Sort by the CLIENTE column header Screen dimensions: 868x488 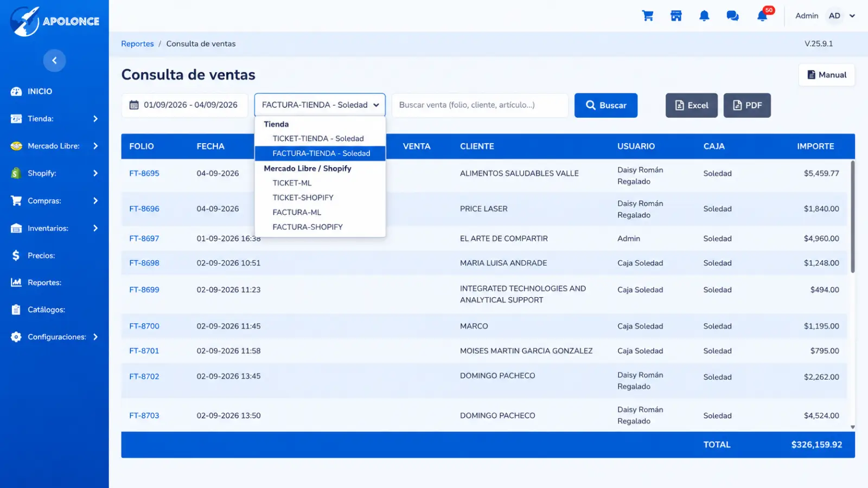point(477,146)
